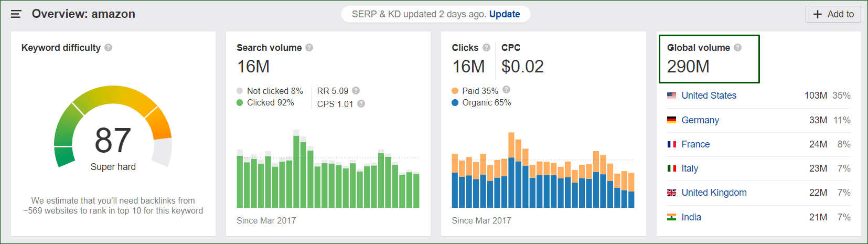Click the France volume 24M
The height and width of the screenshot is (244, 868).
click(x=818, y=144)
